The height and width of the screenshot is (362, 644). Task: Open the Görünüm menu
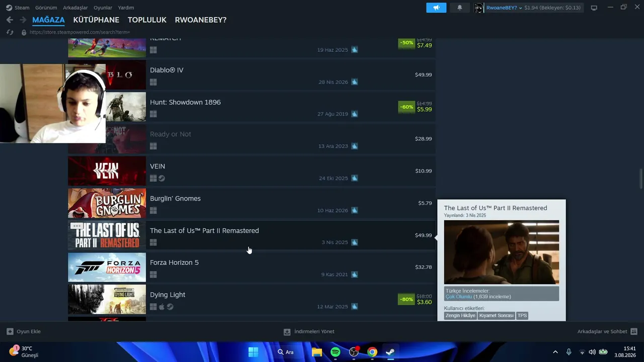[46, 8]
